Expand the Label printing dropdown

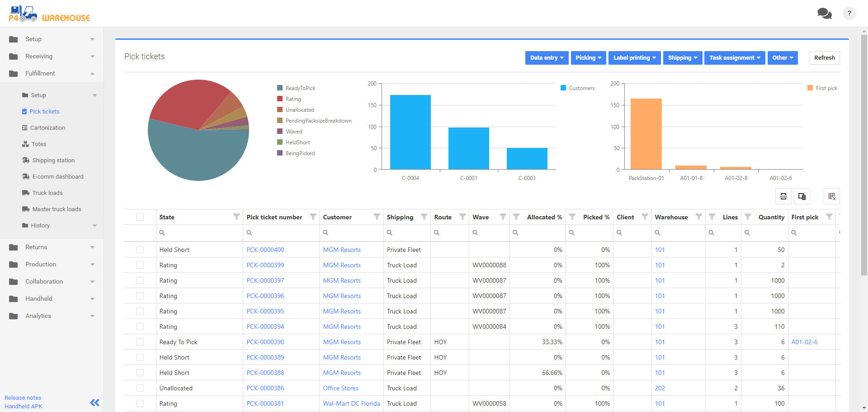point(634,58)
